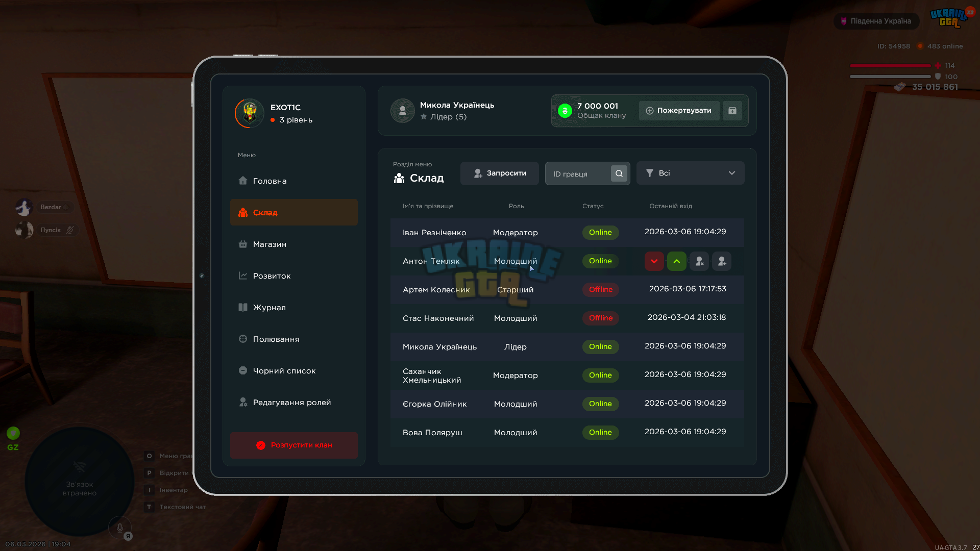Click the Offline status of Артем Колесник

[x=600, y=289]
